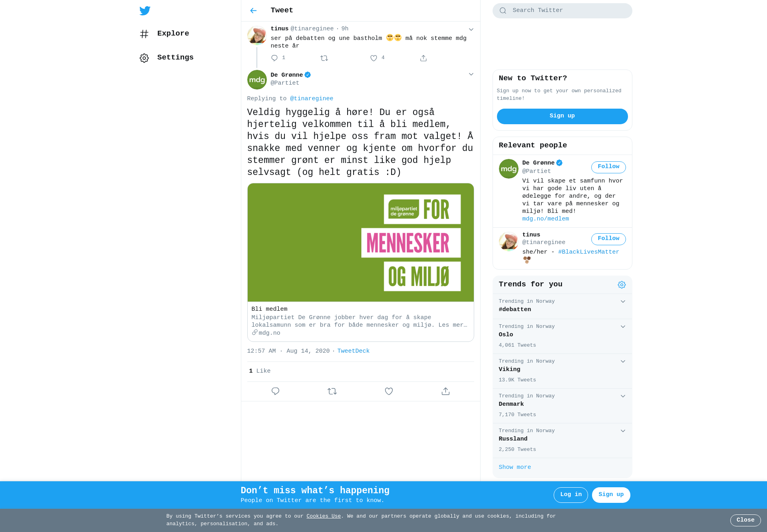Go back using the arrow icon
Screen dimensions: 767x532
[x=253, y=11]
